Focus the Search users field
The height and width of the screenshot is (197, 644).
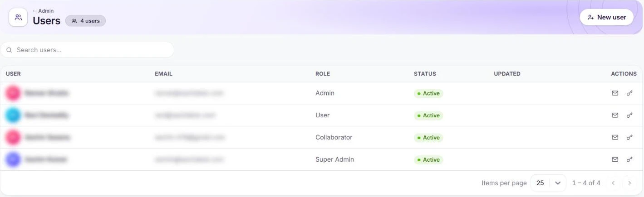pyautogui.click(x=87, y=50)
